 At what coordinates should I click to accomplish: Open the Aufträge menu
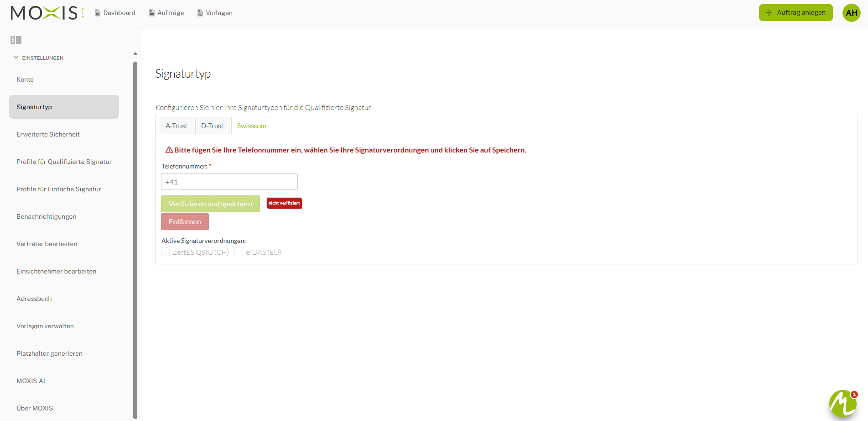[166, 13]
